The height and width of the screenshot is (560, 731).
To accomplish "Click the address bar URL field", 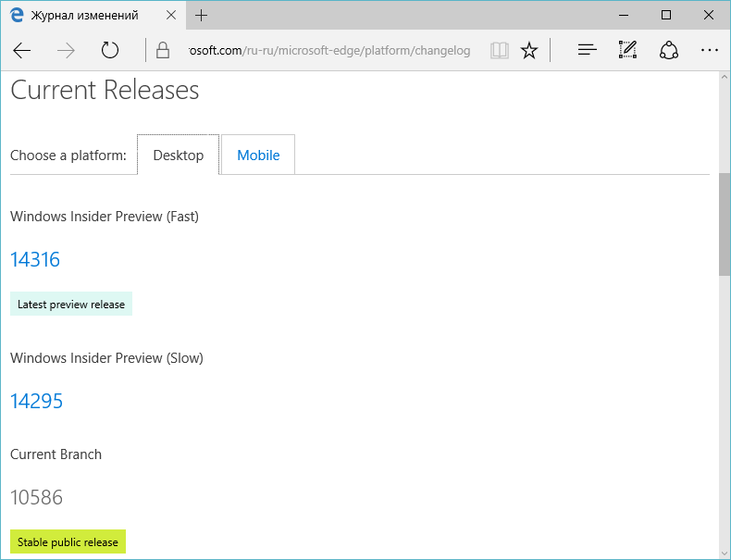I will pyautogui.click(x=329, y=50).
